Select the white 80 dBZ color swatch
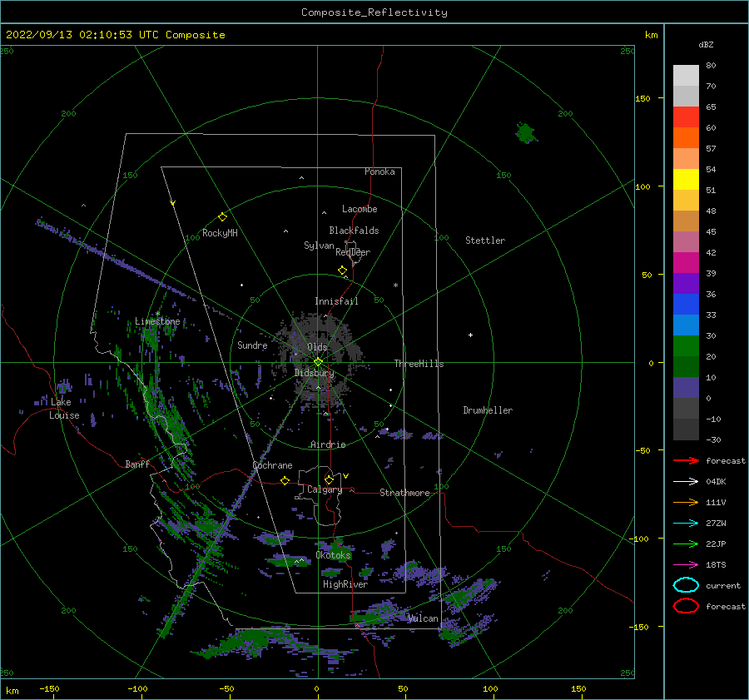 point(686,75)
